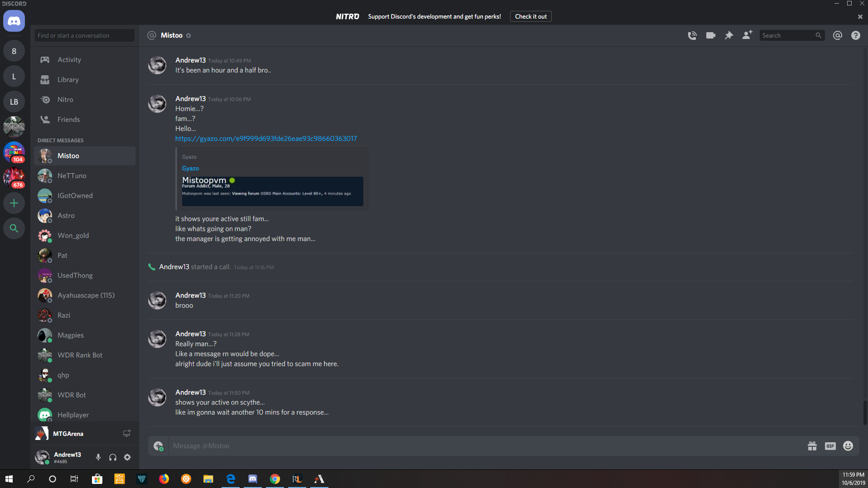Open the attach file plus button
This screenshot has width=868, height=488.
coord(158,446)
